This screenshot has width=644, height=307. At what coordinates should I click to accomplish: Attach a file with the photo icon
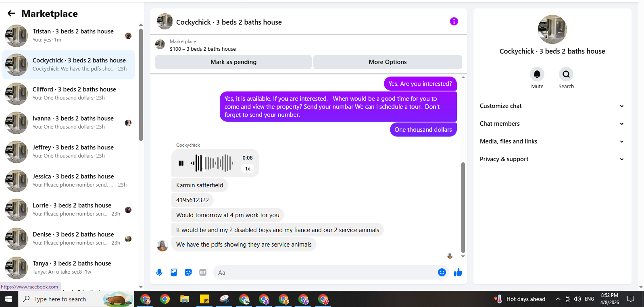pyautogui.click(x=174, y=272)
